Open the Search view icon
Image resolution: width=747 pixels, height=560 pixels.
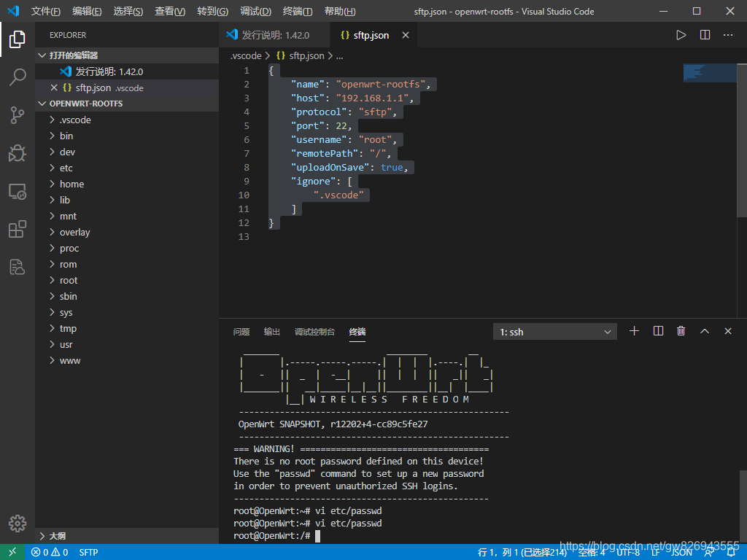(18, 77)
